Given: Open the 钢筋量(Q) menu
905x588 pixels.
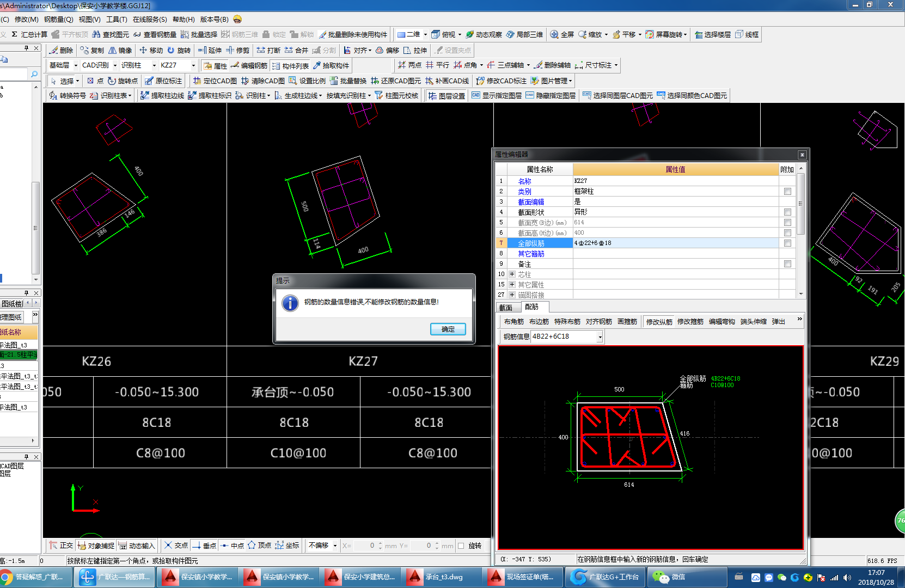Looking at the screenshot, I should (58, 19).
